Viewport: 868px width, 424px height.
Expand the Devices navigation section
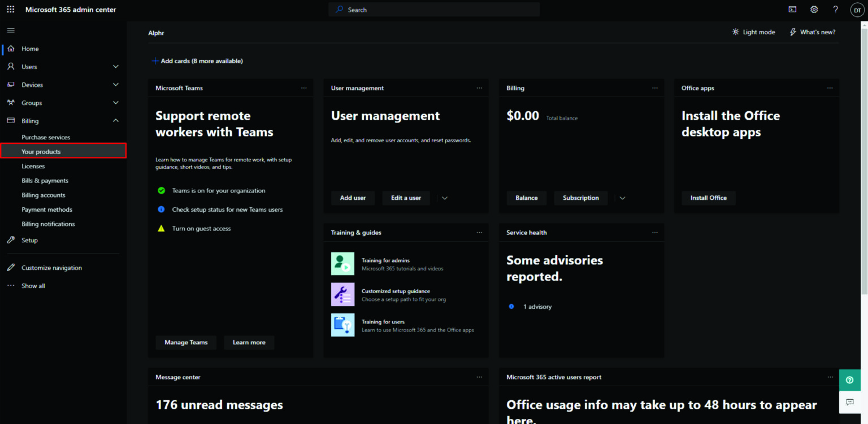116,85
